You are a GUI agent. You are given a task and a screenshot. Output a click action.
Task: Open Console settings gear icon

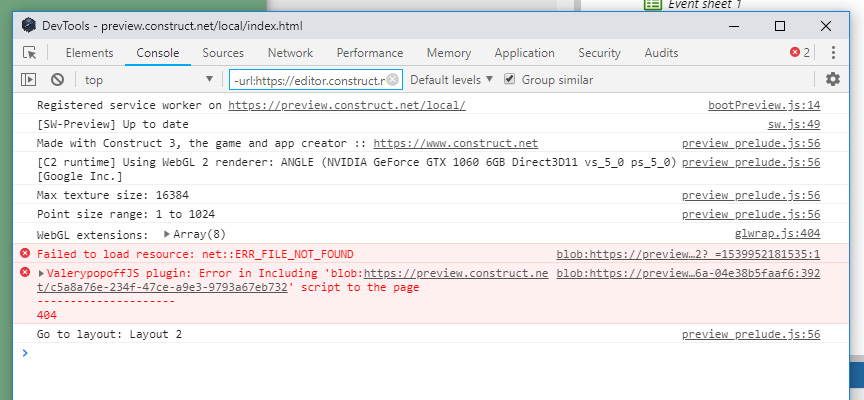click(x=833, y=79)
